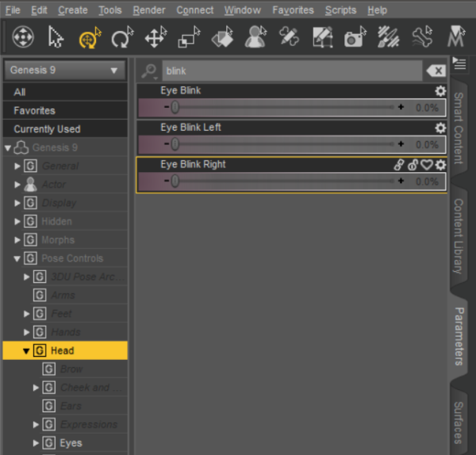Click the Eye Blink Left slider handle

(x=175, y=144)
